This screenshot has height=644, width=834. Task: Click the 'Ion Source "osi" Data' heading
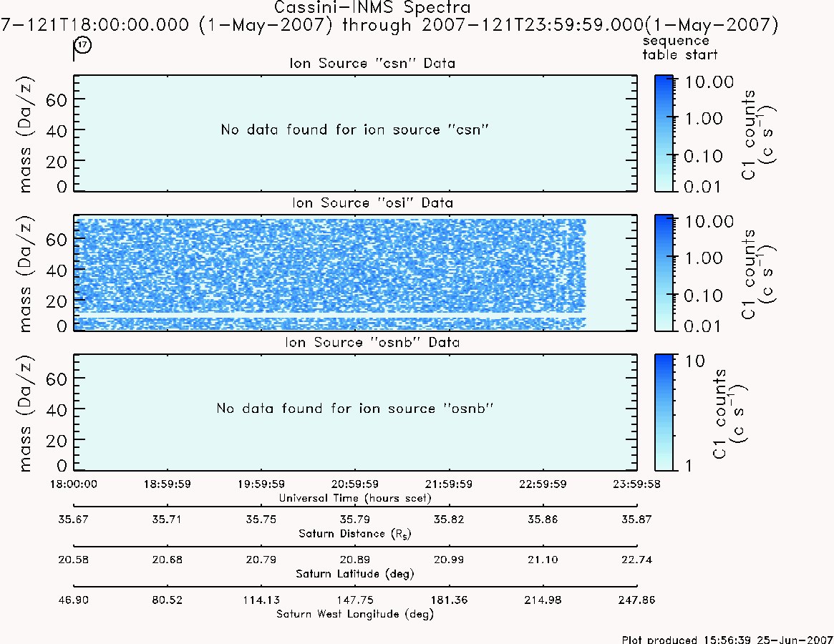coord(372,203)
